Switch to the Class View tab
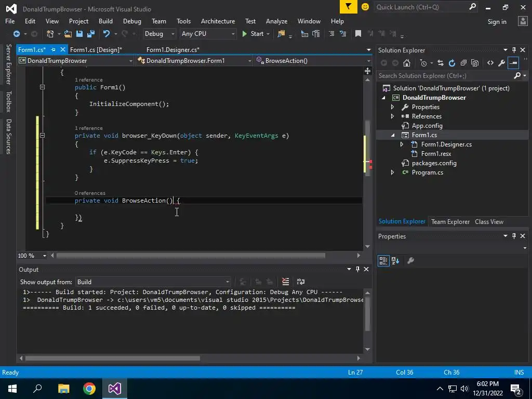Screen dimensions: 532x399 click(489, 221)
